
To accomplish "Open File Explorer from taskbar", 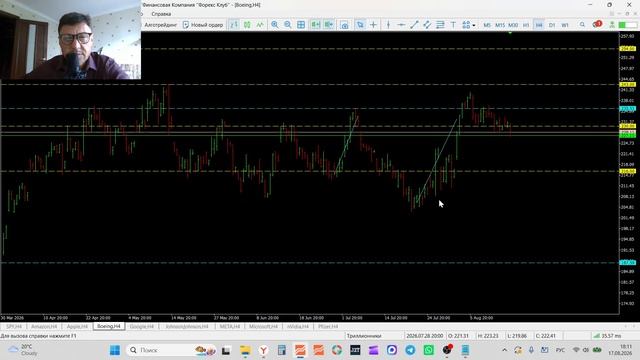I will tap(245, 350).
